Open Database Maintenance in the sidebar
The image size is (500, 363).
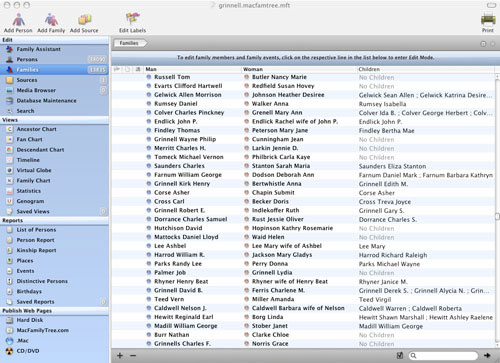click(x=54, y=101)
